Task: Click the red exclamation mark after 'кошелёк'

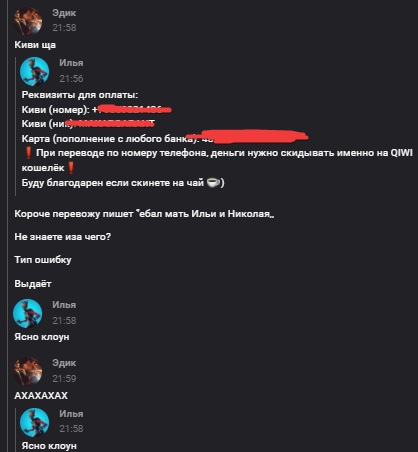Action: pyautogui.click(x=71, y=168)
